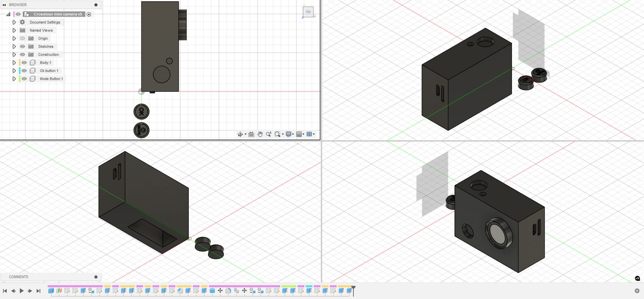This screenshot has height=299, width=644.
Task: Click the Body:1 component icon
Action: (33, 63)
